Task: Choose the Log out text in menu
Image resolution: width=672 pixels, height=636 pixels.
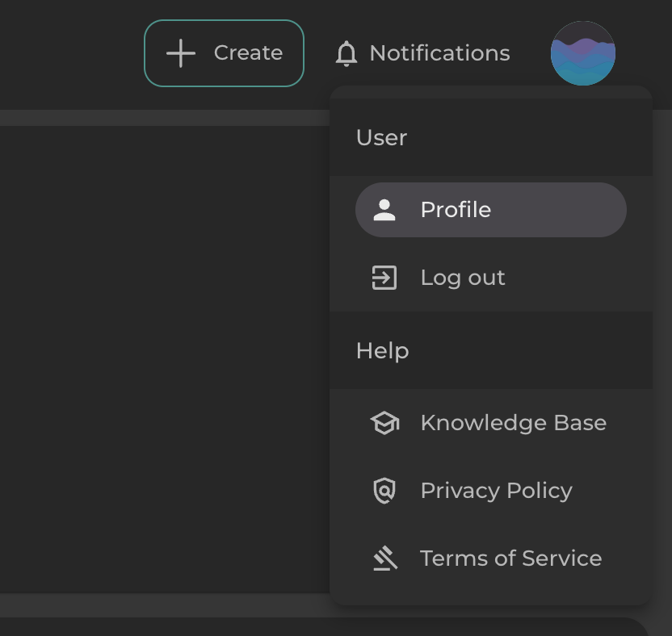Action: (462, 278)
